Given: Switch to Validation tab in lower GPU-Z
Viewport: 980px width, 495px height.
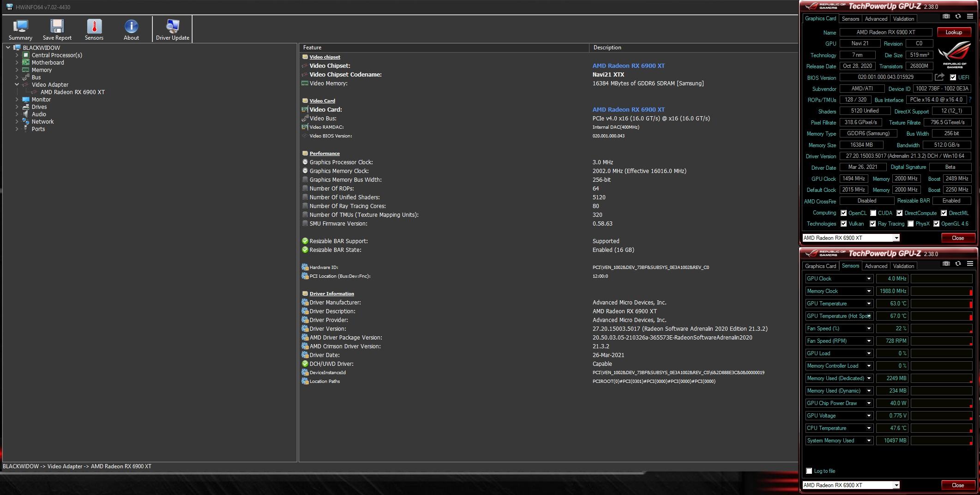Looking at the screenshot, I should pos(903,266).
